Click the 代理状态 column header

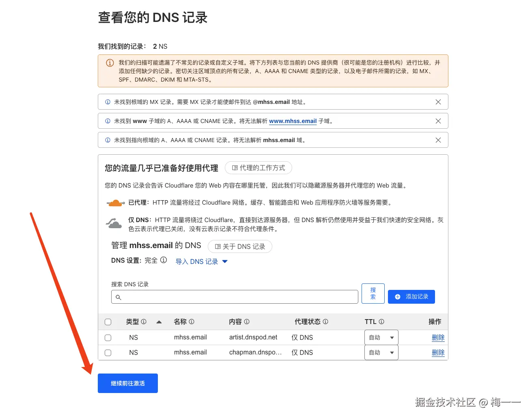308,322
